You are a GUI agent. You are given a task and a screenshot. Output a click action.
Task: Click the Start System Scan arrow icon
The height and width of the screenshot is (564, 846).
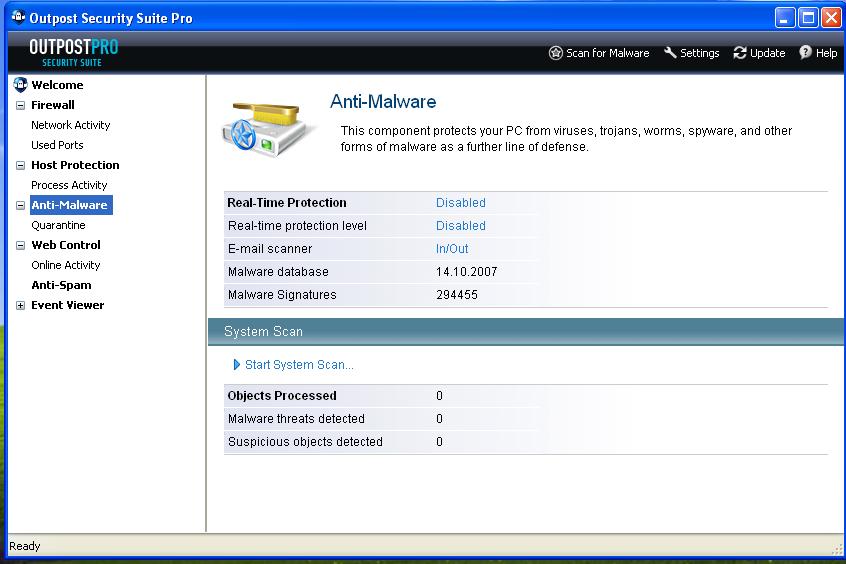[236, 365]
